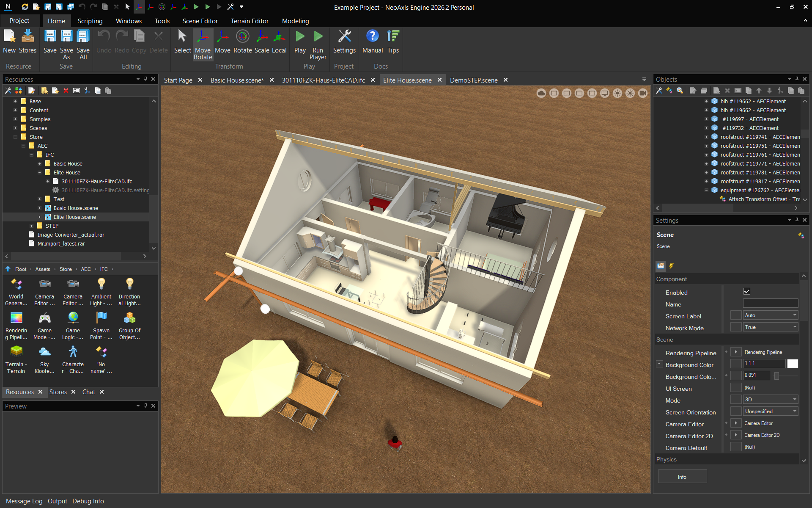
Task: Click the Screen Label default-value toggle box
Action: point(736,315)
